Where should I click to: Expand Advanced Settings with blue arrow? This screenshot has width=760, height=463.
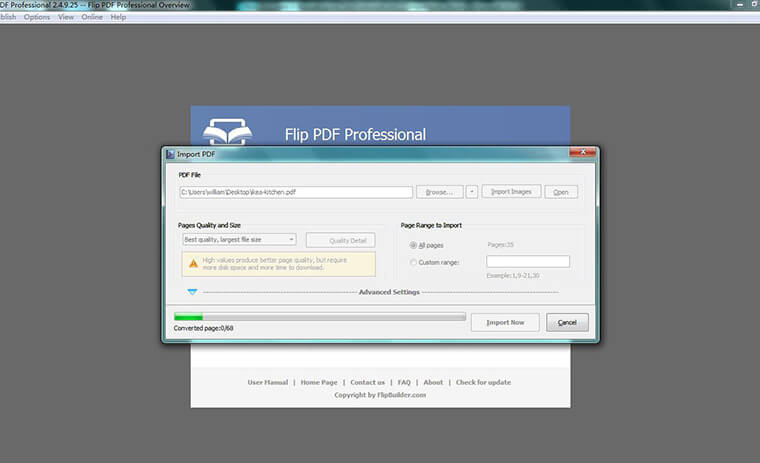click(192, 292)
